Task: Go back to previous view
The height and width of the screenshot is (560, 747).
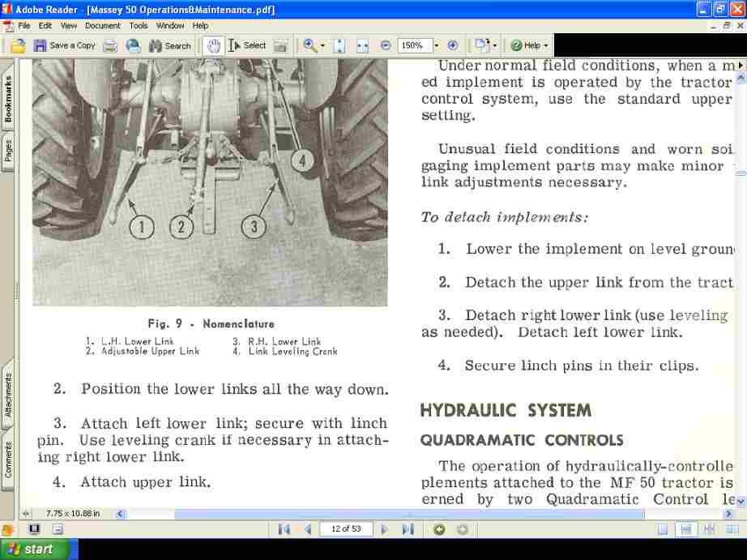Action: pyautogui.click(x=438, y=528)
